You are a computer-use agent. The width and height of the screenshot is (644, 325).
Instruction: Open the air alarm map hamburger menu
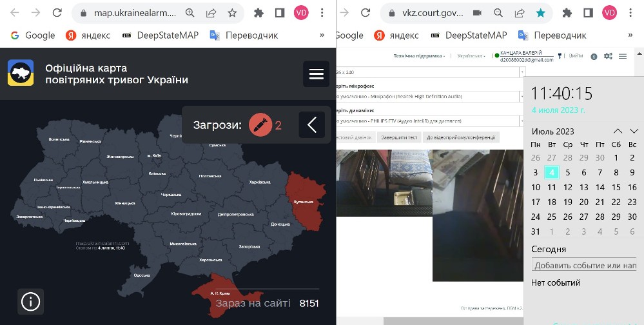[317, 74]
